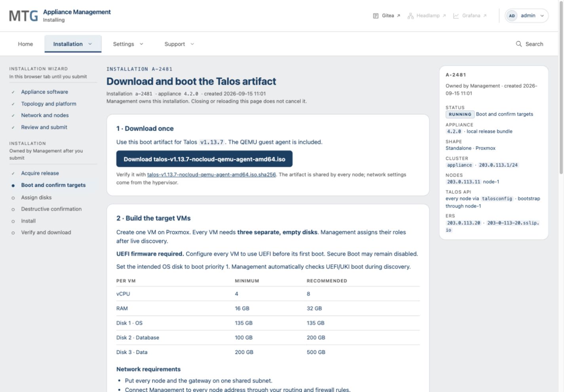Click the A-2481 sidebar card title

tap(456, 75)
